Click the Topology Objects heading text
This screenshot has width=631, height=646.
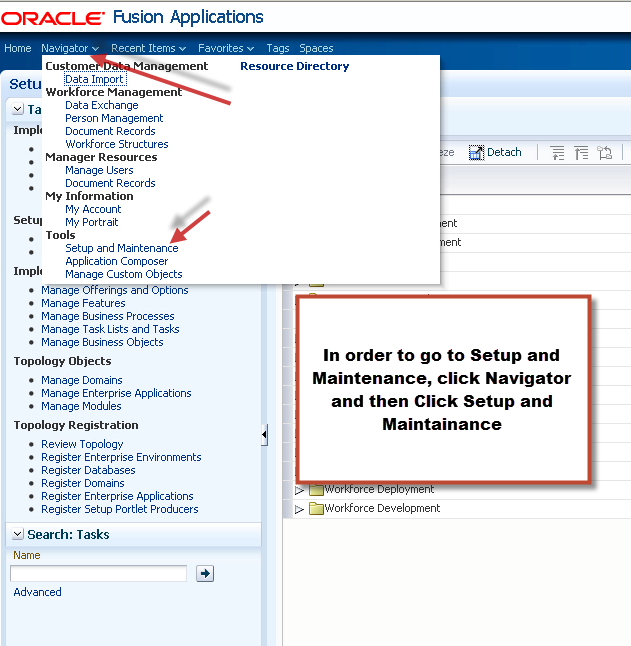click(63, 361)
